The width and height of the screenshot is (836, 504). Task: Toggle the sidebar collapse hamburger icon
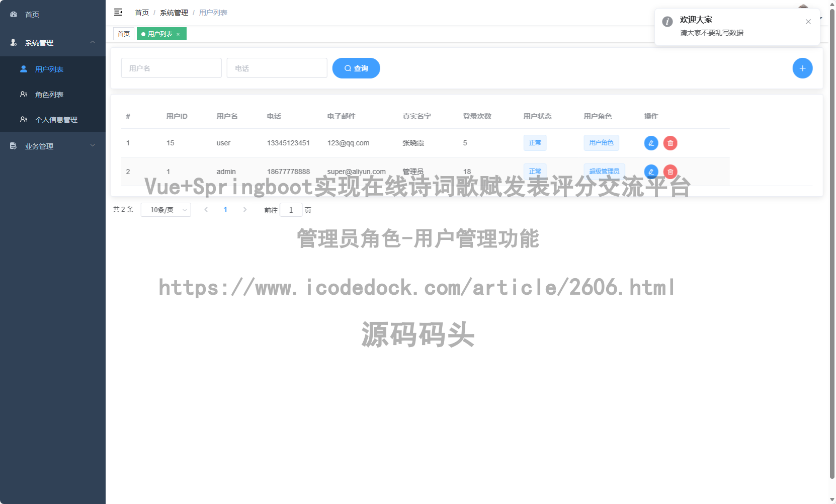click(x=118, y=12)
